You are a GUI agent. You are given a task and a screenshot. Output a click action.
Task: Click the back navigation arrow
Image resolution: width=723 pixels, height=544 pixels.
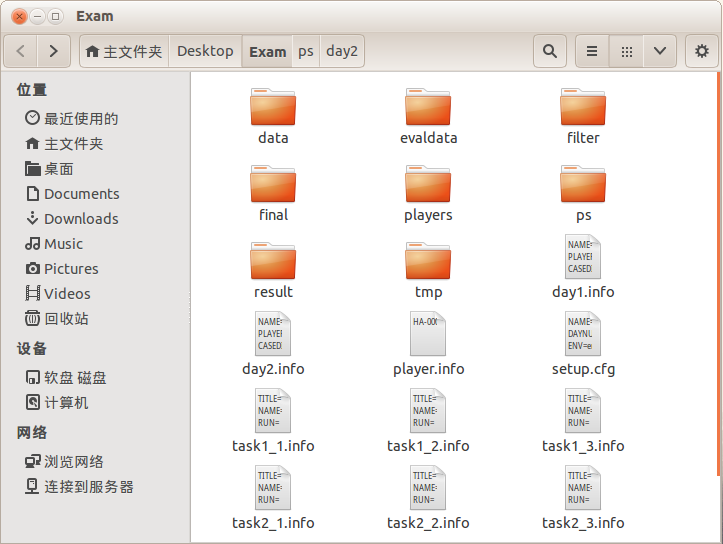22,51
